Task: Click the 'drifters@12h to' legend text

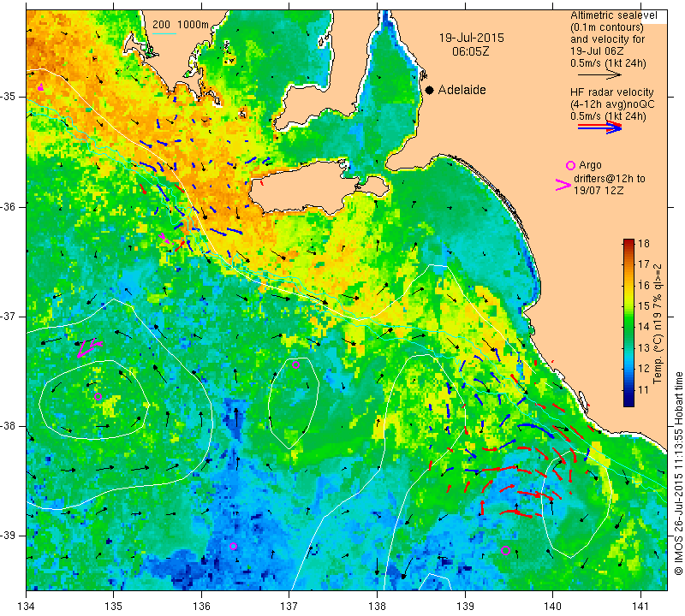Action: tap(609, 178)
